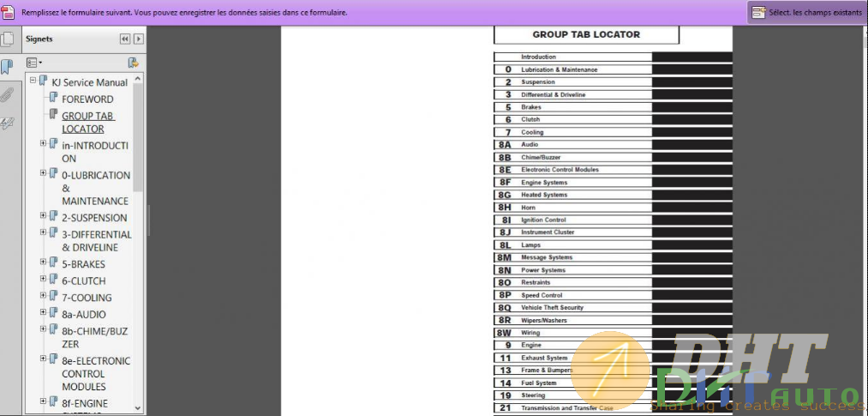Click the 'Clutch' group row

(x=573, y=119)
